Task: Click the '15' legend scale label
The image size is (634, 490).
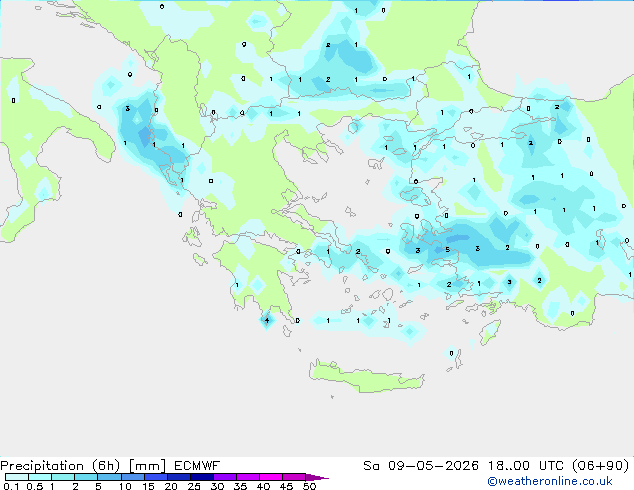Action: [x=148, y=486]
